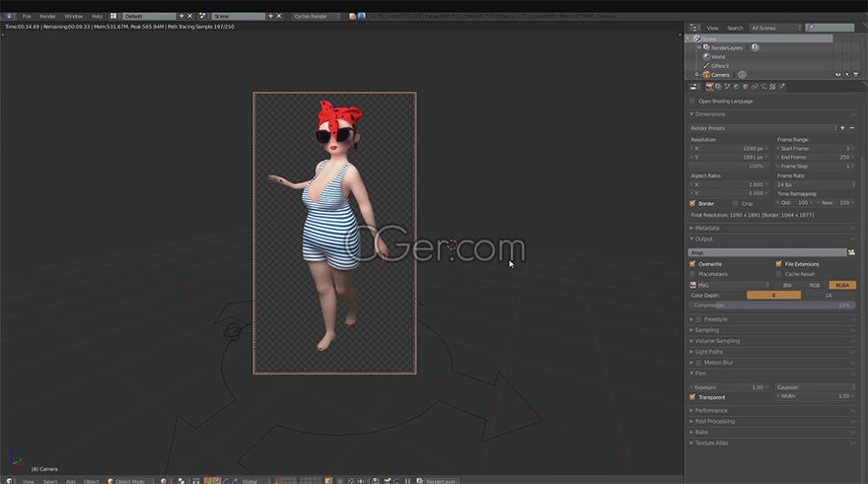Select the World properties tab icon
Viewport: 868px width, 484px height.
click(x=736, y=87)
